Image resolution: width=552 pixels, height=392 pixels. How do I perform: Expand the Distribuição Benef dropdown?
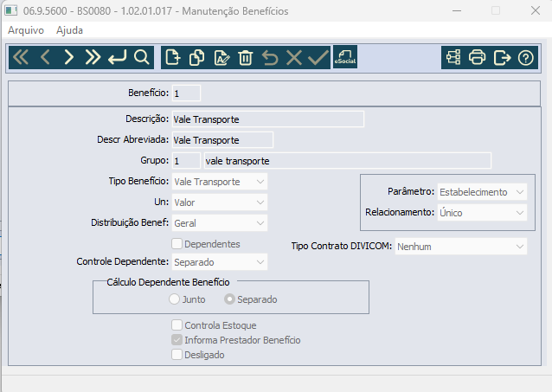click(220, 223)
